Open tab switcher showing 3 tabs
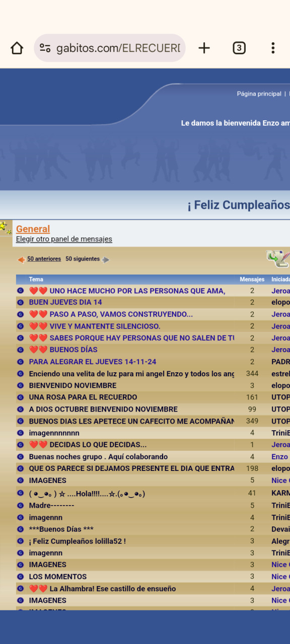 point(239,48)
